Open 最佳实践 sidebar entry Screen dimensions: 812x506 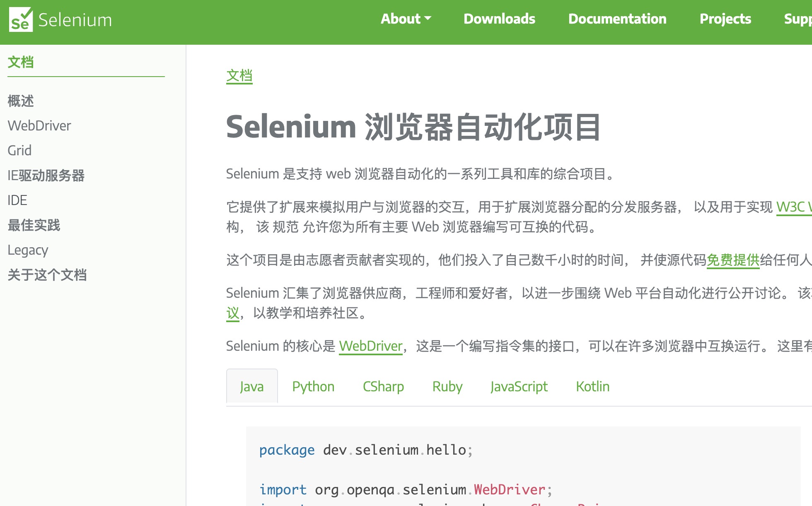click(x=34, y=225)
